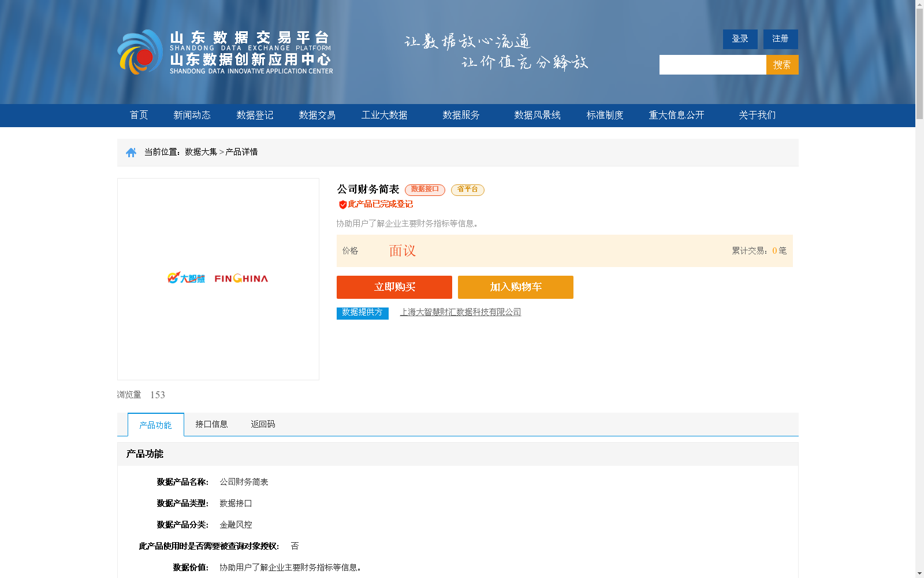Click the 登录 login button
The width and height of the screenshot is (924, 578).
click(740, 39)
